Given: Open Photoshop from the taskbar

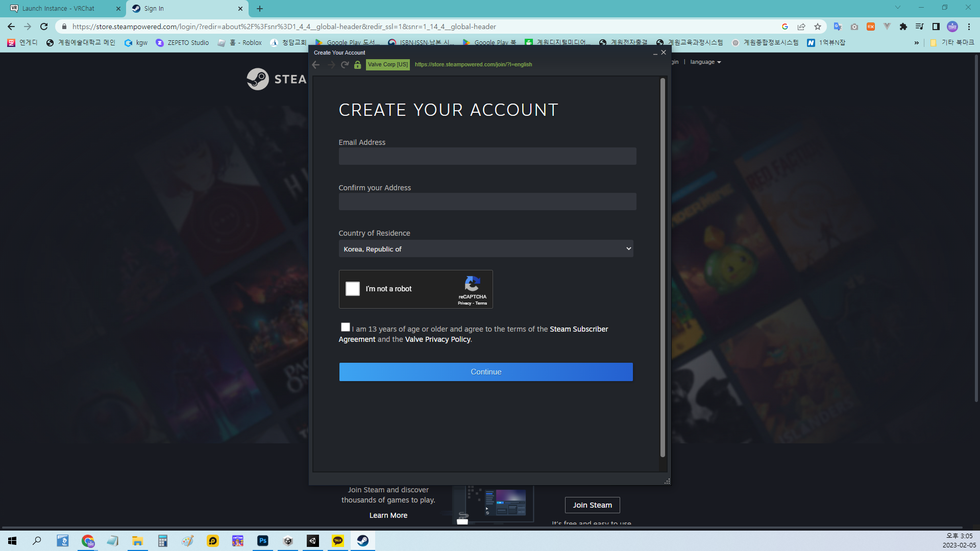Looking at the screenshot, I should pyautogui.click(x=263, y=541).
